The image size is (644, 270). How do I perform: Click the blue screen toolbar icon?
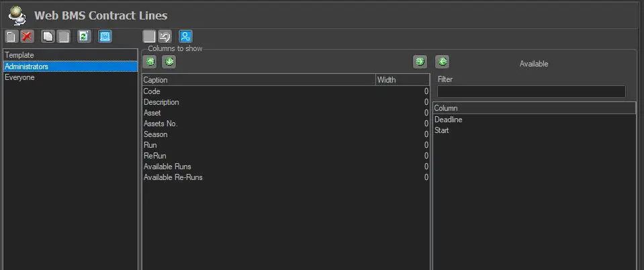click(x=105, y=37)
